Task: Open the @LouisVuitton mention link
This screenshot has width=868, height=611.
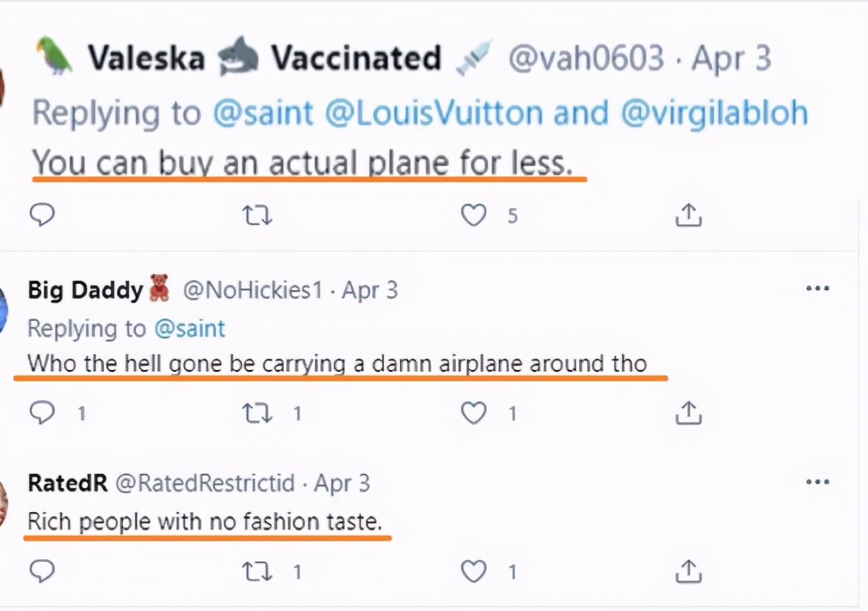Action: click(x=433, y=113)
